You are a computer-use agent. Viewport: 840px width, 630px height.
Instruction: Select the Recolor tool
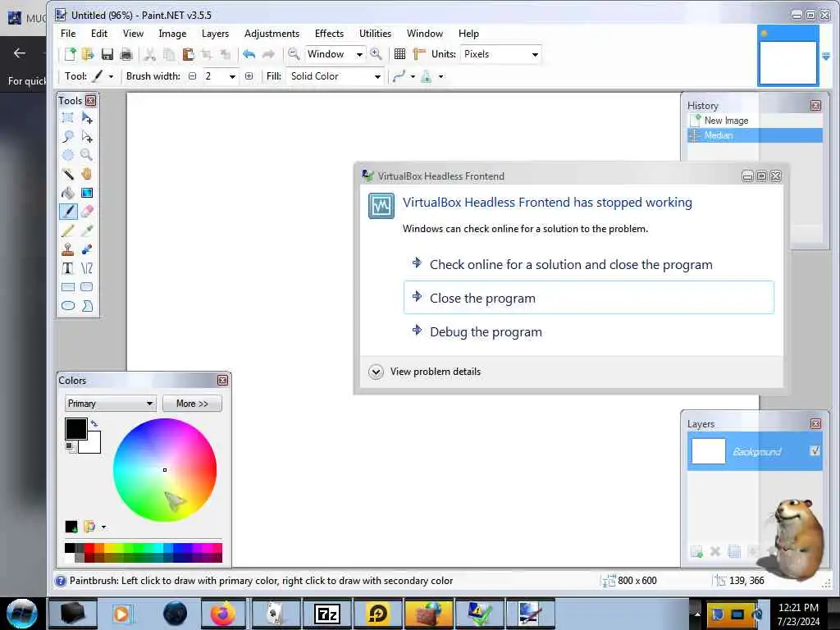click(87, 249)
